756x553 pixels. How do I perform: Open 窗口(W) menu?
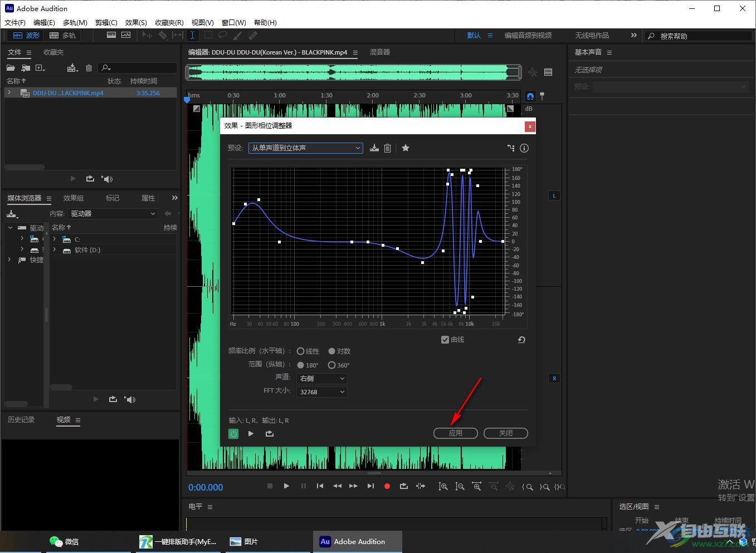click(x=234, y=23)
